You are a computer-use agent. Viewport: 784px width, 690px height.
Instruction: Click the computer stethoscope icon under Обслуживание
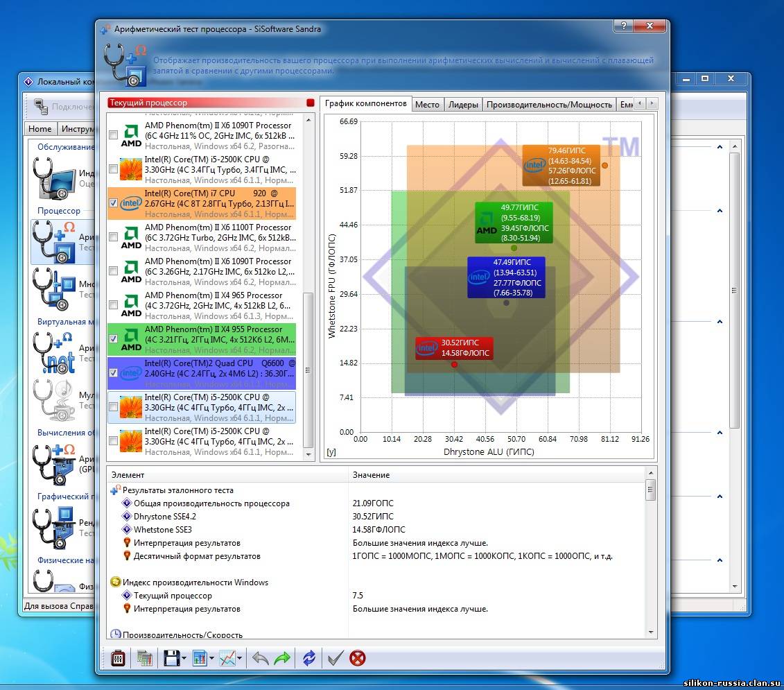53,179
